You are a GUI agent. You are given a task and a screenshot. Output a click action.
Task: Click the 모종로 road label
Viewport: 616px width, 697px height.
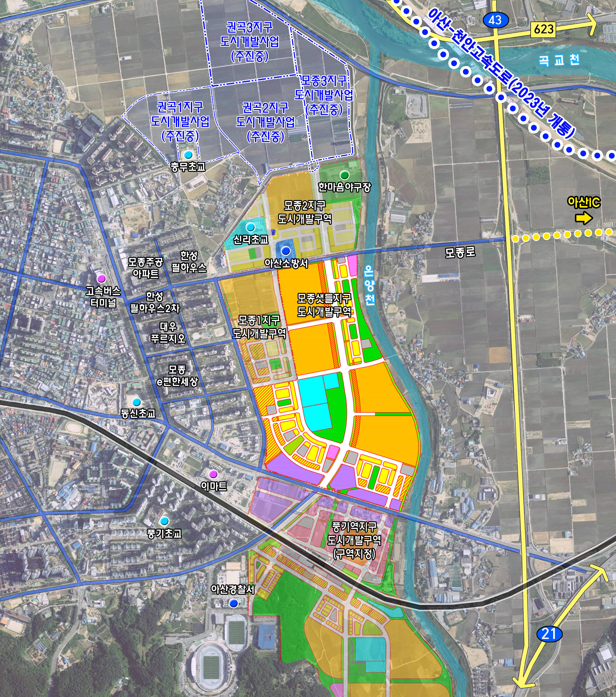tap(460, 253)
